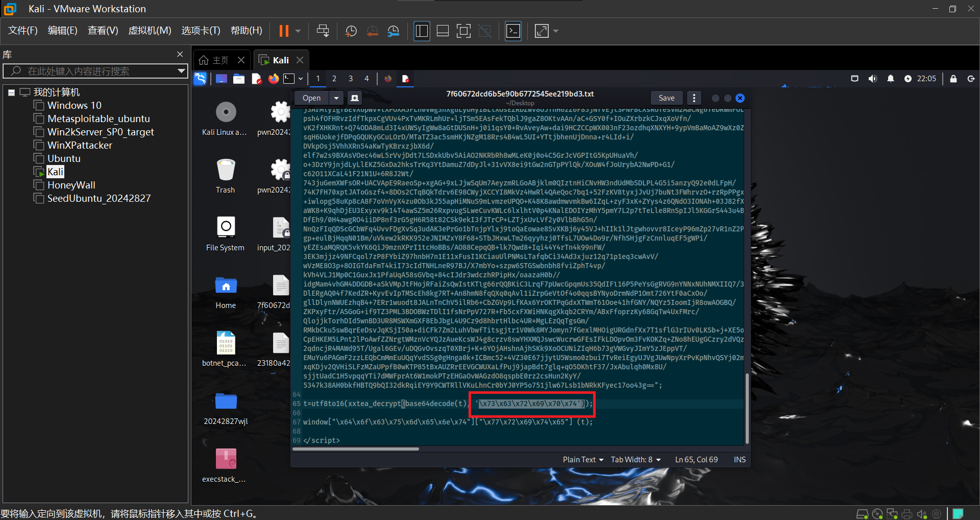The image size is (980, 520).
Task: Launch the text editor from Kali panel
Action: (256, 79)
